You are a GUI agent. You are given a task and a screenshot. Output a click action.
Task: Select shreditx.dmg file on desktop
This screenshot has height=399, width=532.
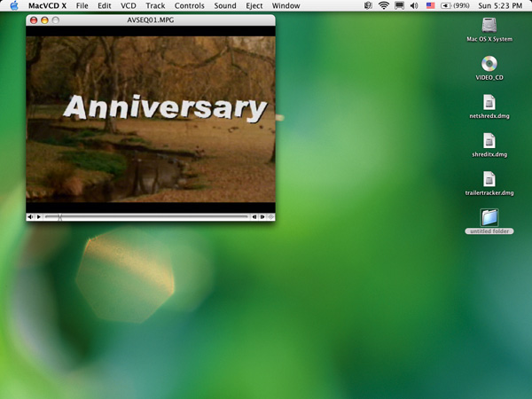(x=489, y=141)
